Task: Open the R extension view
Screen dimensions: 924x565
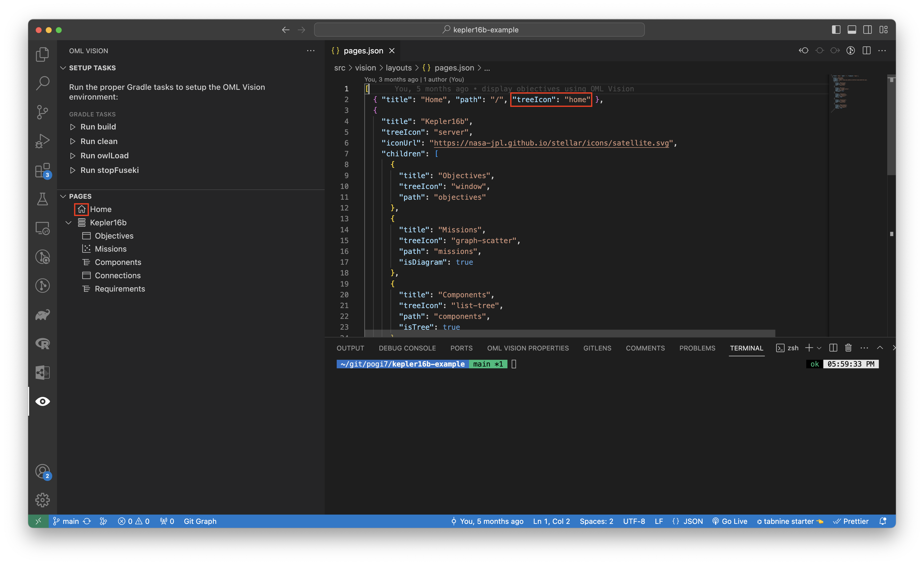Action: (x=42, y=343)
